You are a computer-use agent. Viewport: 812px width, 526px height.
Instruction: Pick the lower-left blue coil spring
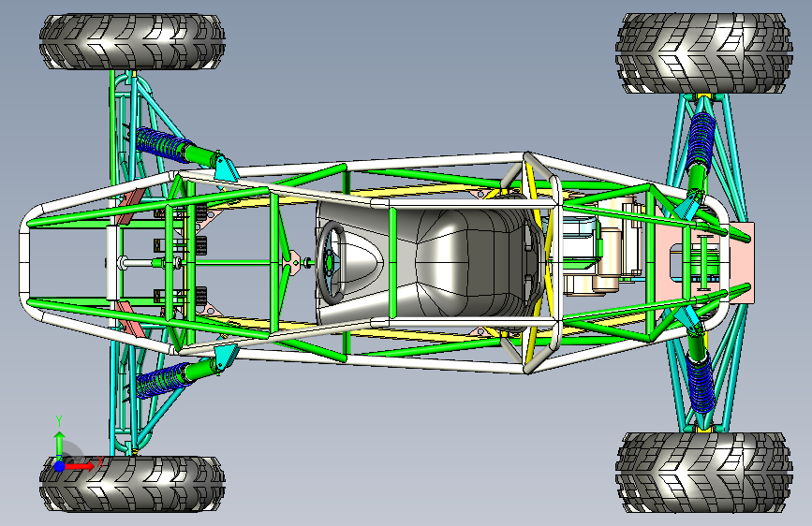162,380
